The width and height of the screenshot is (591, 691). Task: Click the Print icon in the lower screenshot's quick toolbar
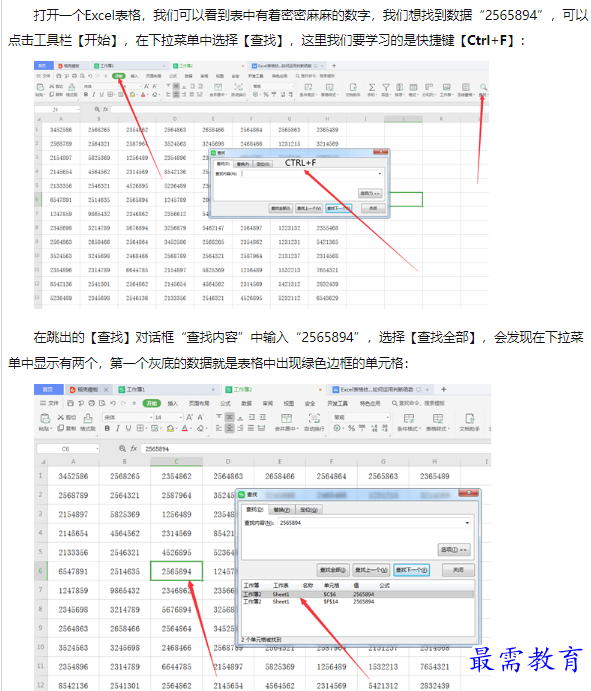tap(92, 403)
